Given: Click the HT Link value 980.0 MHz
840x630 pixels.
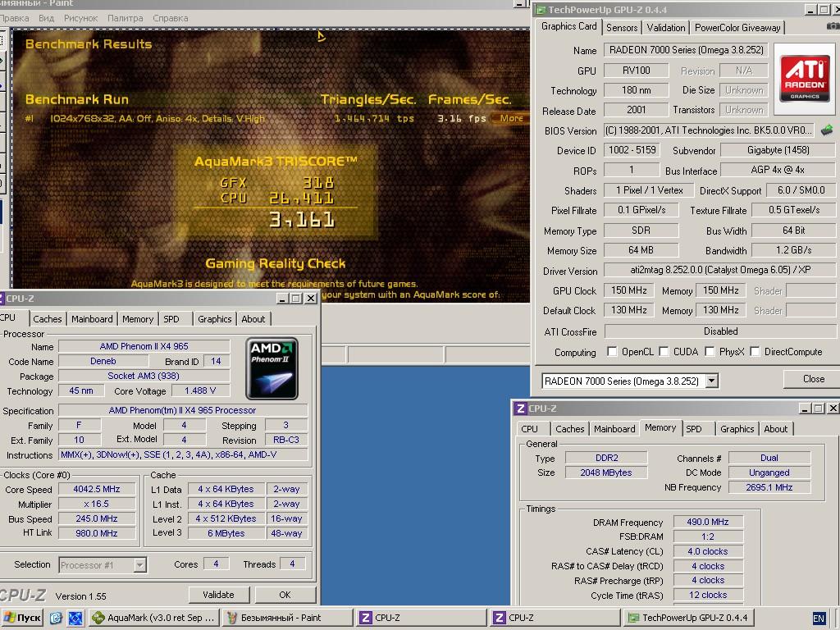Looking at the screenshot, I should 97,533.
